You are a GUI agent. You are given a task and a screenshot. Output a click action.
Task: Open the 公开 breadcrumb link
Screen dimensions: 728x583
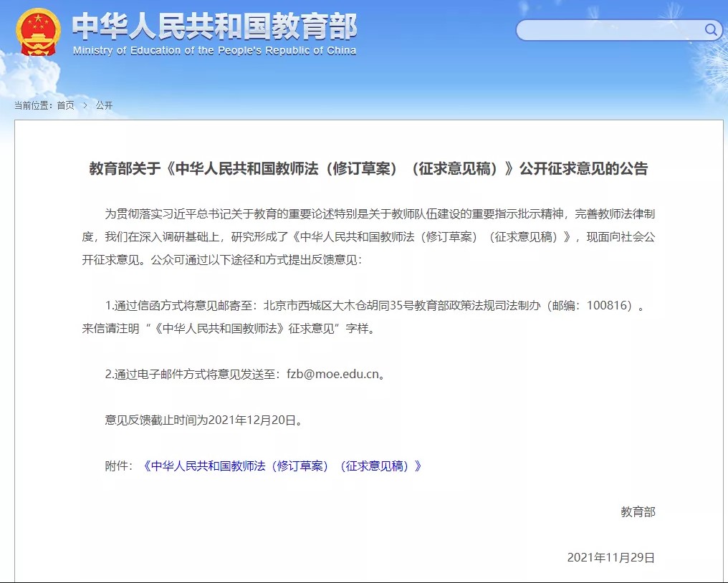tap(104, 105)
